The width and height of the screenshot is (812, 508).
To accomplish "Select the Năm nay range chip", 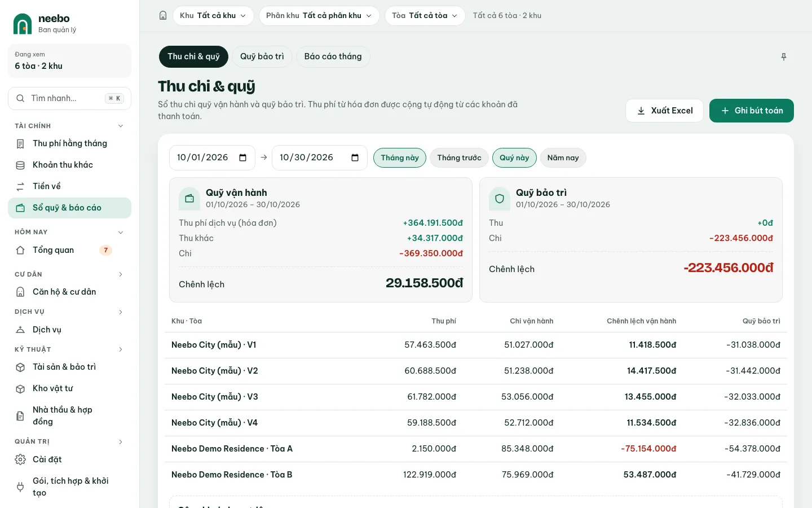I will 563,158.
